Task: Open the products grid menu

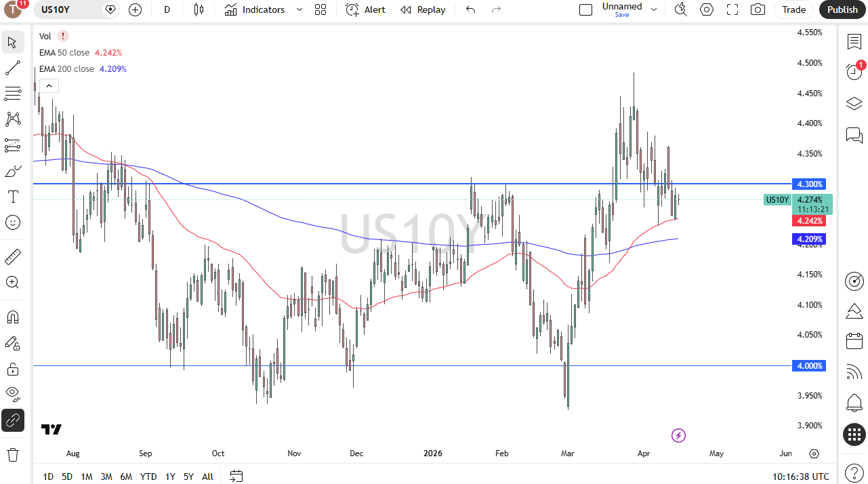Action: [854, 435]
